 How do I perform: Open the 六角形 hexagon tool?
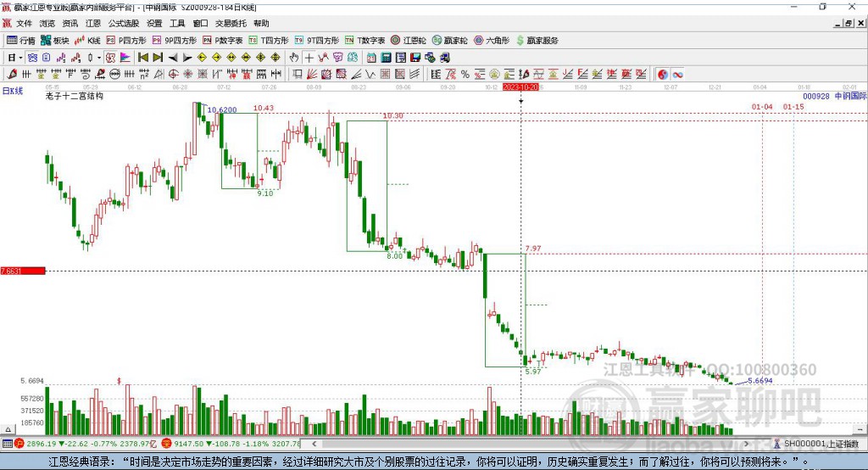pyautogui.click(x=492, y=41)
